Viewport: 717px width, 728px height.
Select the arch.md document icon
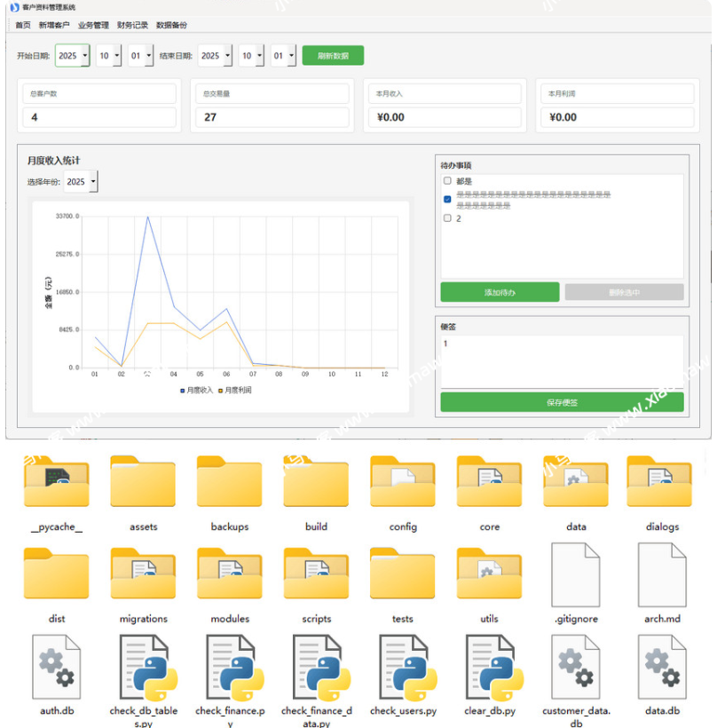coord(662,574)
